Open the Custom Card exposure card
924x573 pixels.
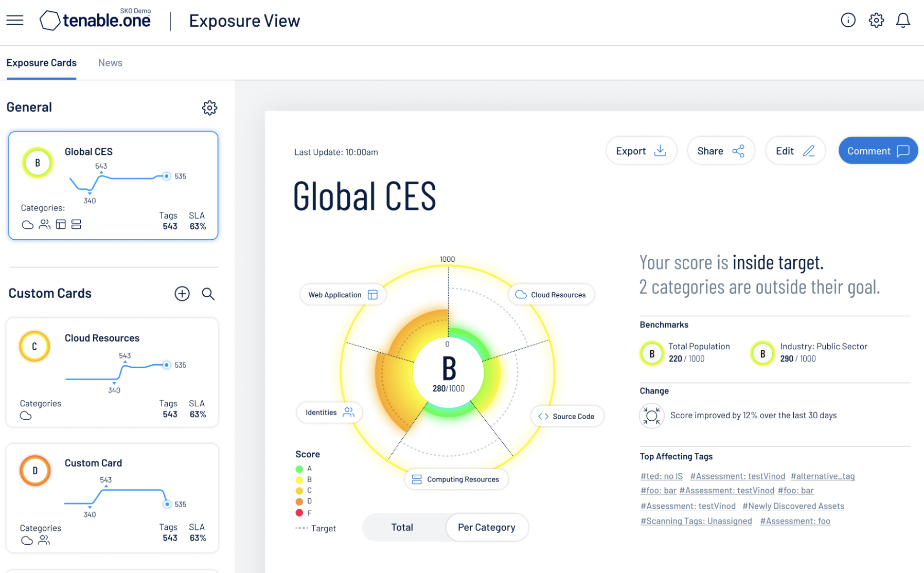tap(112, 498)
